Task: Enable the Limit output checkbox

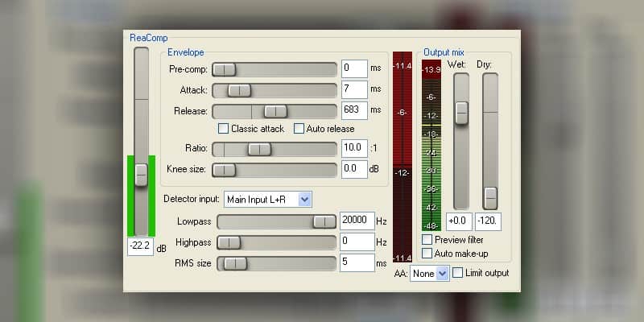Action: 458,274
